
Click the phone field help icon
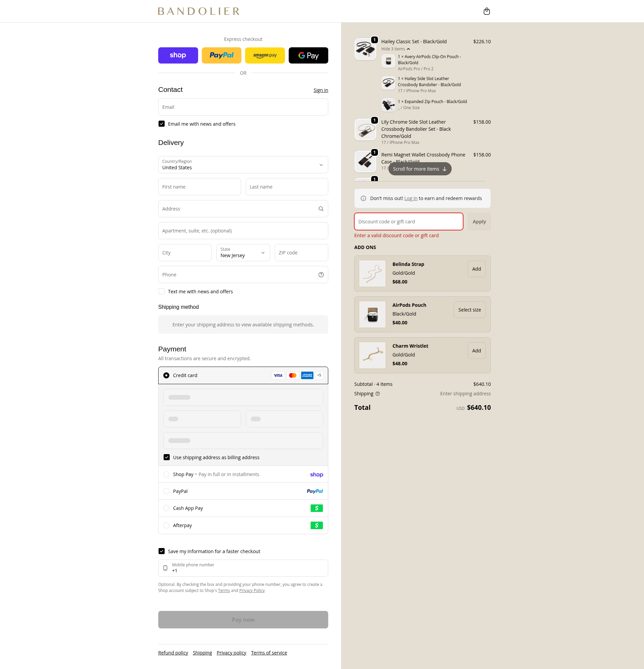click(320, 275)
